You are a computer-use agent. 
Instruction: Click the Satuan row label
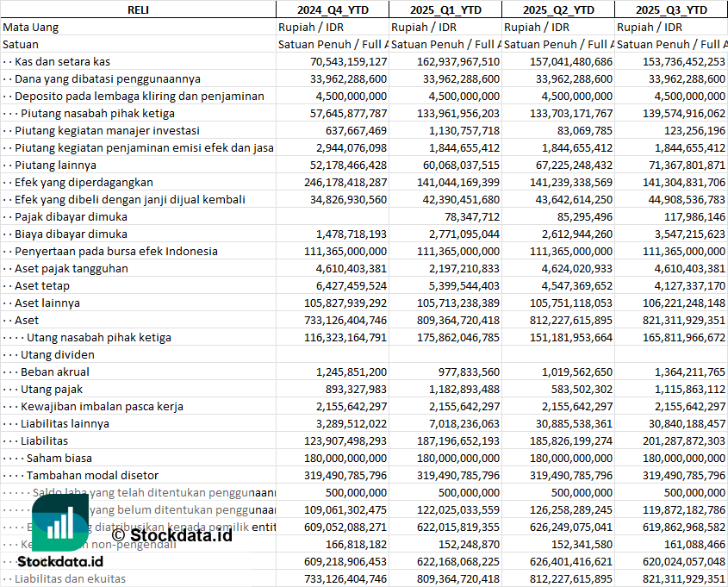pos(21,44)
